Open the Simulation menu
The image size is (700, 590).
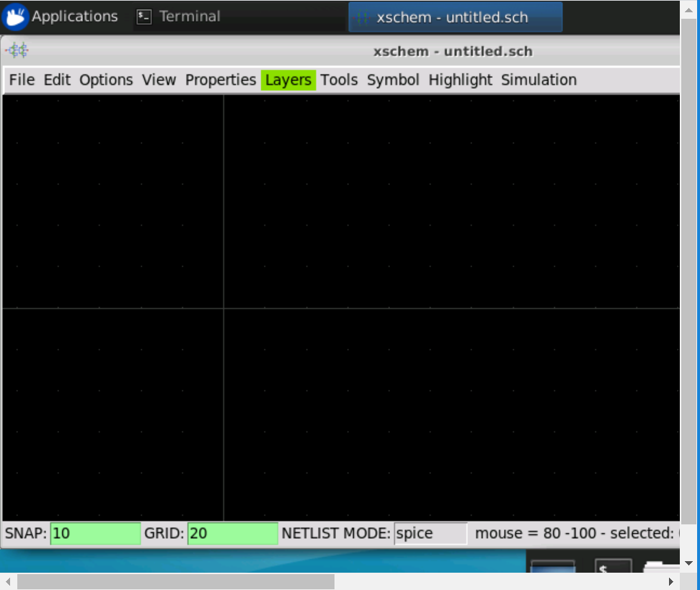tap(539, 80)
